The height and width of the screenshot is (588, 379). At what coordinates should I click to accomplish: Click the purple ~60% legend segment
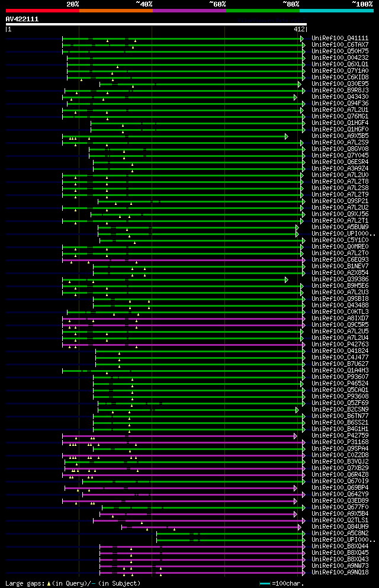coord(189,11)
